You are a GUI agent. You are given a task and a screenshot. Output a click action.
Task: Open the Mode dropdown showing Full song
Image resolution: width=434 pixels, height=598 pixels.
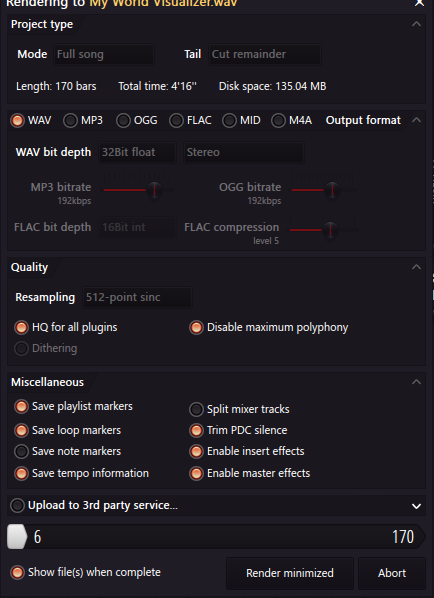coord(104,54)
